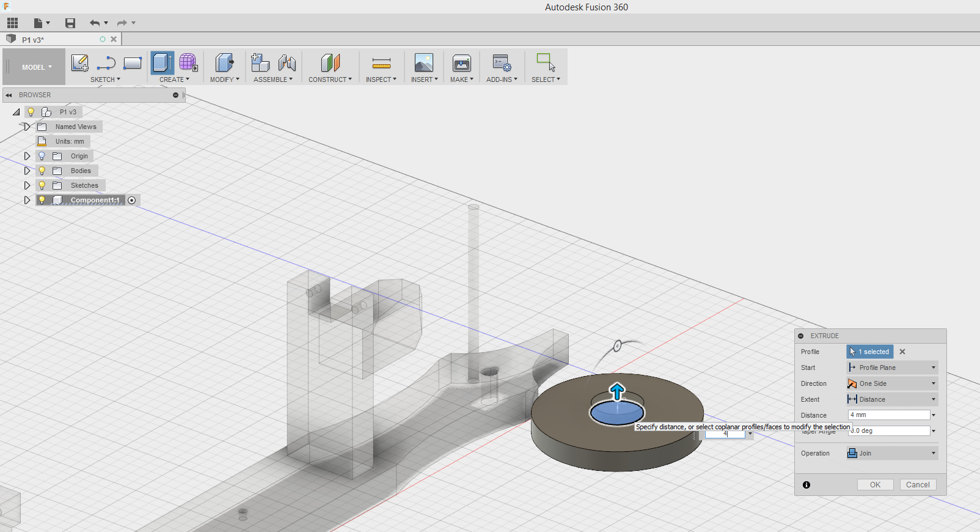Toggle visibility bulb of P1 v3
980x532 pixels.
(31, 112)
